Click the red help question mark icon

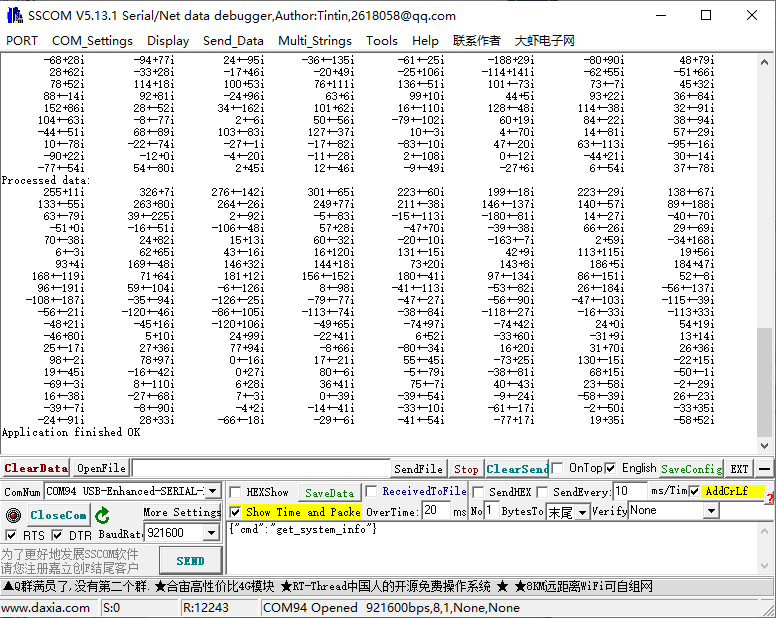click(x=769, y=497)
